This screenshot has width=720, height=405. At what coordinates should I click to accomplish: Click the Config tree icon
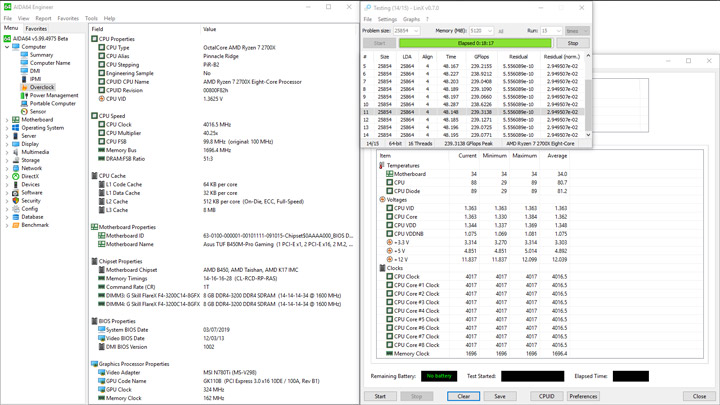[x=16, y=208]
